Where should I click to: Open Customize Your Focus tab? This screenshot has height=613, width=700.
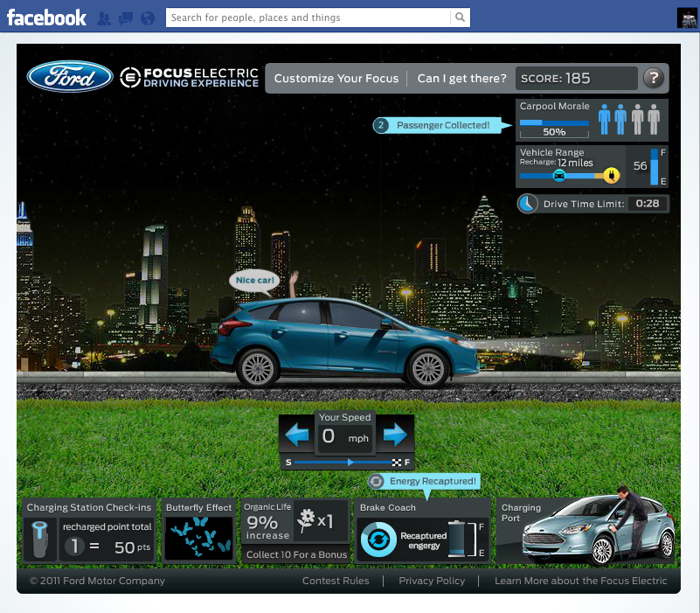coord(336,78)
